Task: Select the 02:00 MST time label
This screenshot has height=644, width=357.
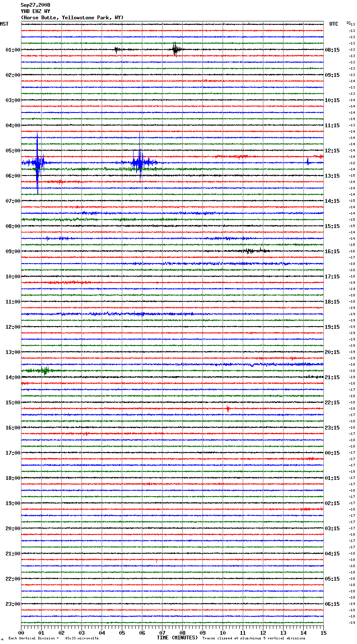Action: pyautogui.click(x=13, y=75)
